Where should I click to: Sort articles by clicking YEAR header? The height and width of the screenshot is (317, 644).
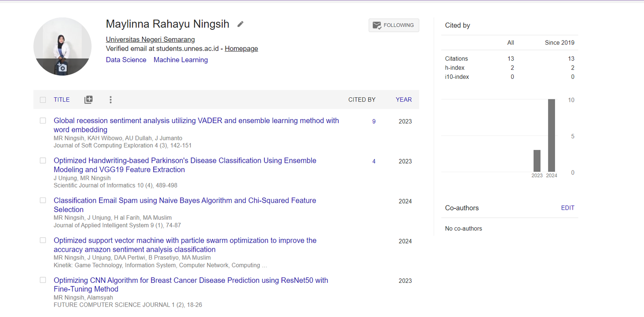point(403,100)
